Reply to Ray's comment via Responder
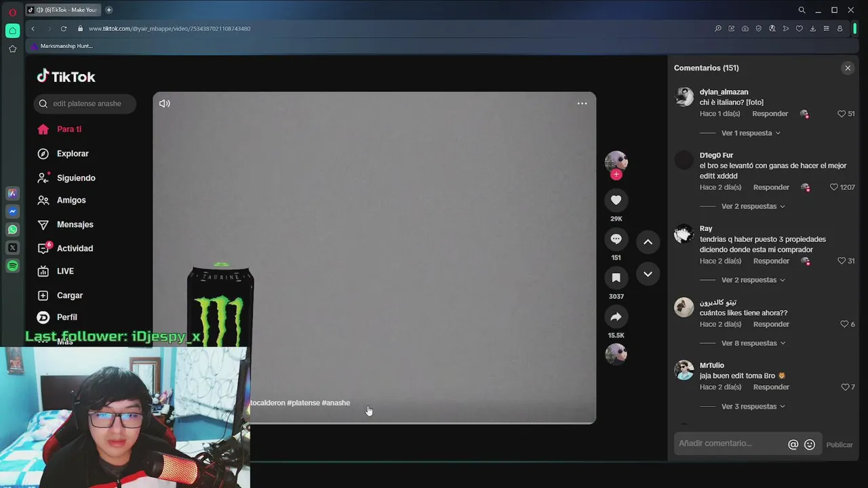This screenshot has width=868, height=488. (x=771, y=261)
